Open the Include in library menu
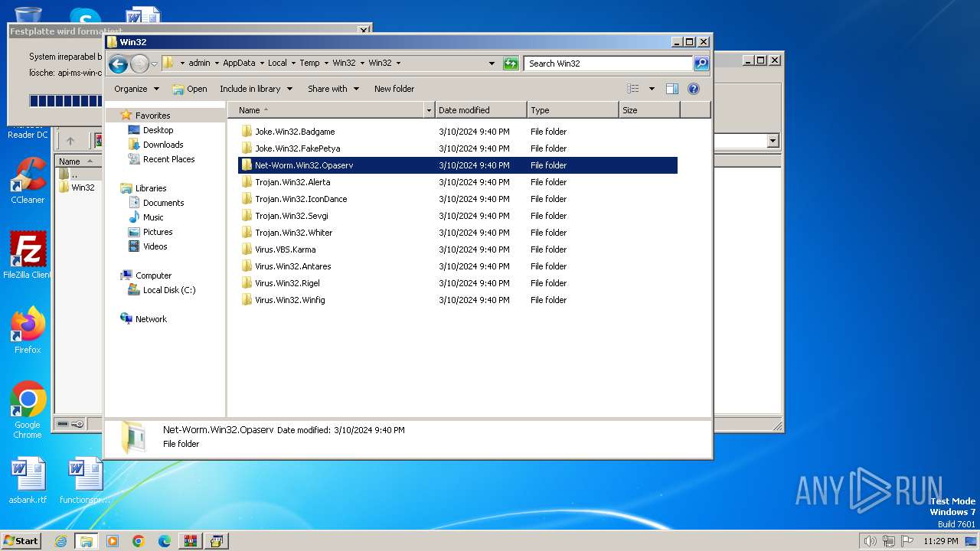The height and width of the screenshot is (551, 980). click(x=256, y=89)
